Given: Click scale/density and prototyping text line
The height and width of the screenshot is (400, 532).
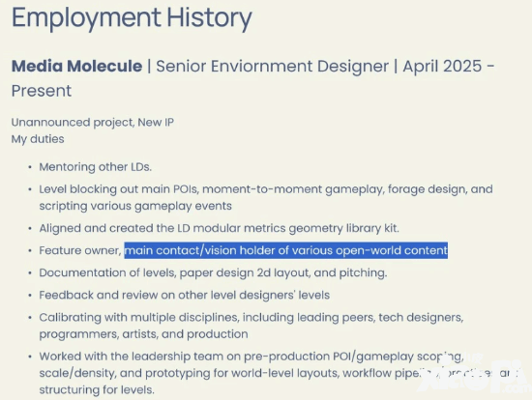Looking at the screenshot, I should coord(279,373).
